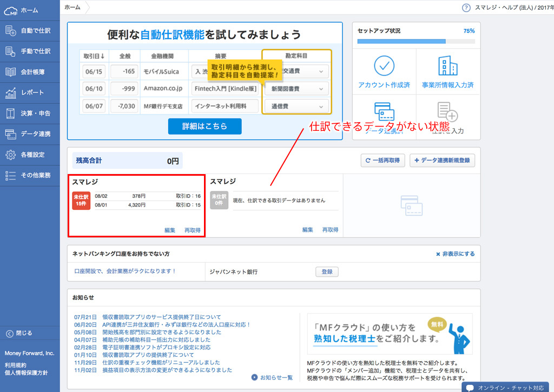Click the 利用規約 footer link

click(x=16, y=365)
